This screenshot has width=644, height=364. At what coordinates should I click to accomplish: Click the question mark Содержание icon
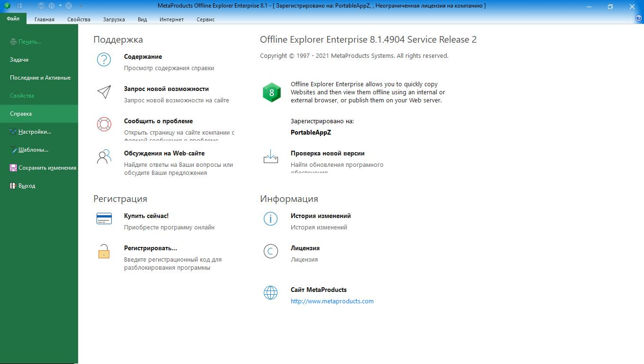click(x=104, y=59)
